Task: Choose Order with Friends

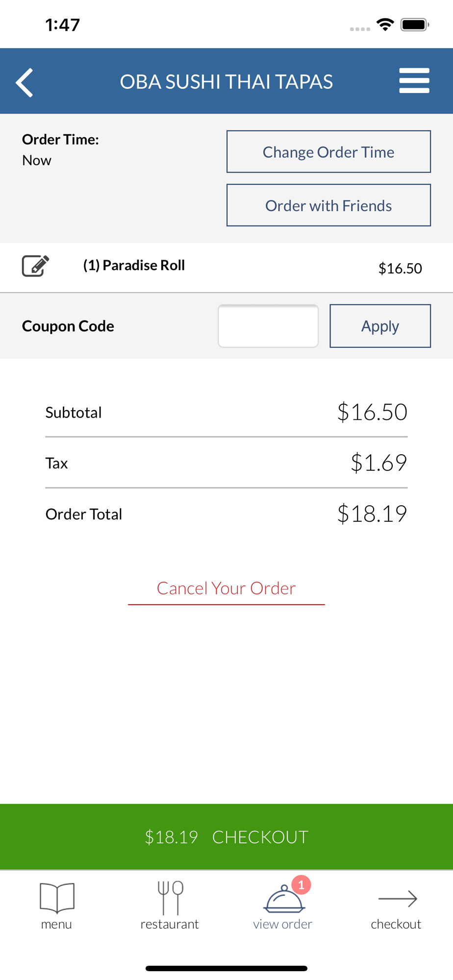Action: 328,205
